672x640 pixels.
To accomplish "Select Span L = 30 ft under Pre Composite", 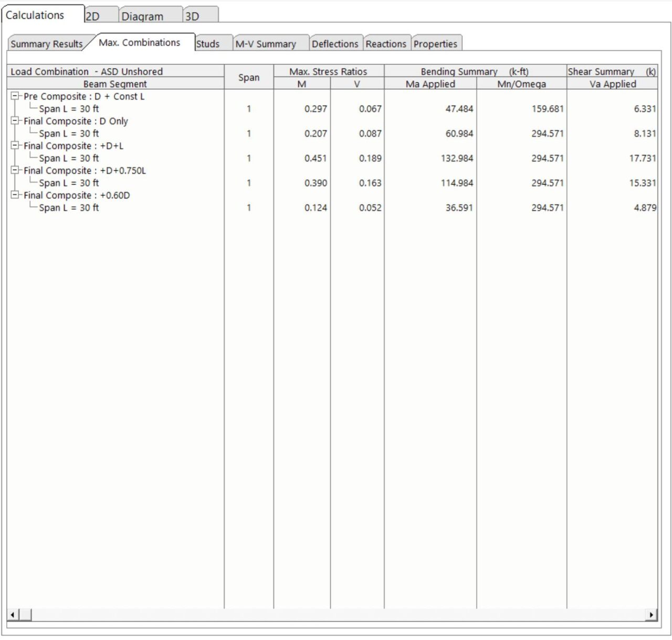I will [x=69, y=109].
